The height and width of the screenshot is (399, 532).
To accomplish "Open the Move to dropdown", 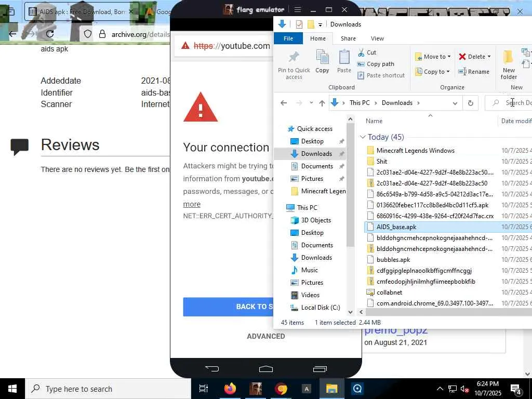I will 433,57.
